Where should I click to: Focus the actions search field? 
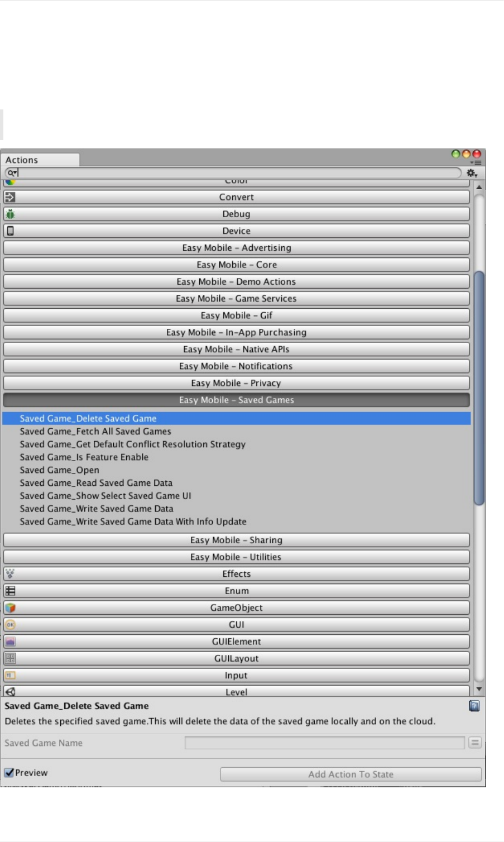pos(233,173)
